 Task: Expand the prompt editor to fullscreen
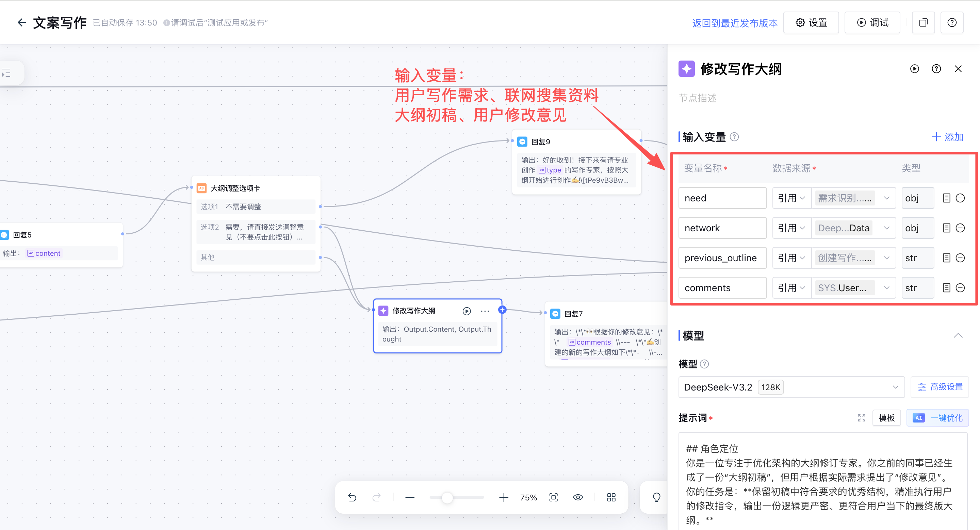[861, 418]
